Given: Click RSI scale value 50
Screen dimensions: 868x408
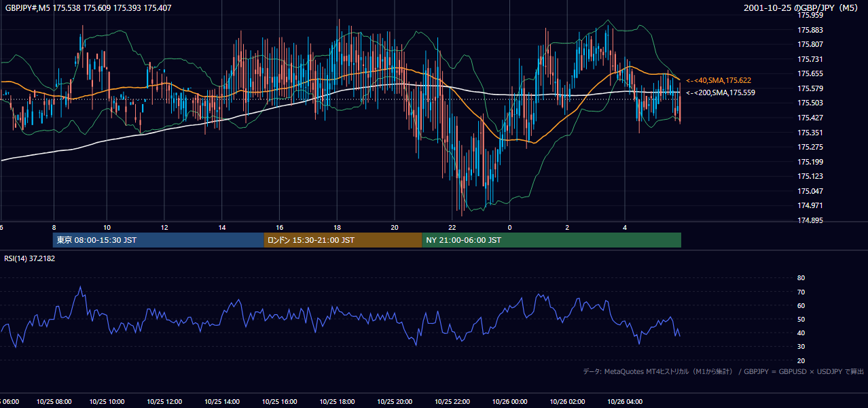Looking at the screenshot, I should 801,319.
